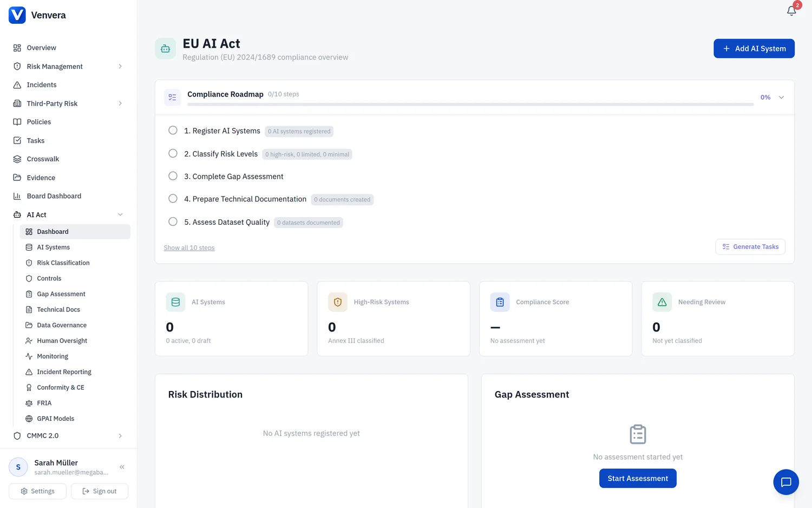Select Dashboard under AI Act
This screenshot has height=508, width=812.
pyautogui.click(x=75, y=232)
